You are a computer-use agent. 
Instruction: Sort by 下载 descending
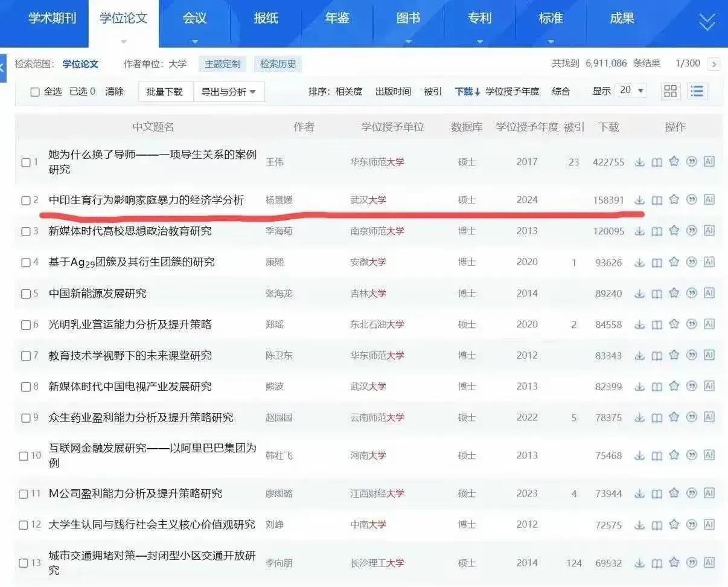pyautogui.click(x=468, y=91)
